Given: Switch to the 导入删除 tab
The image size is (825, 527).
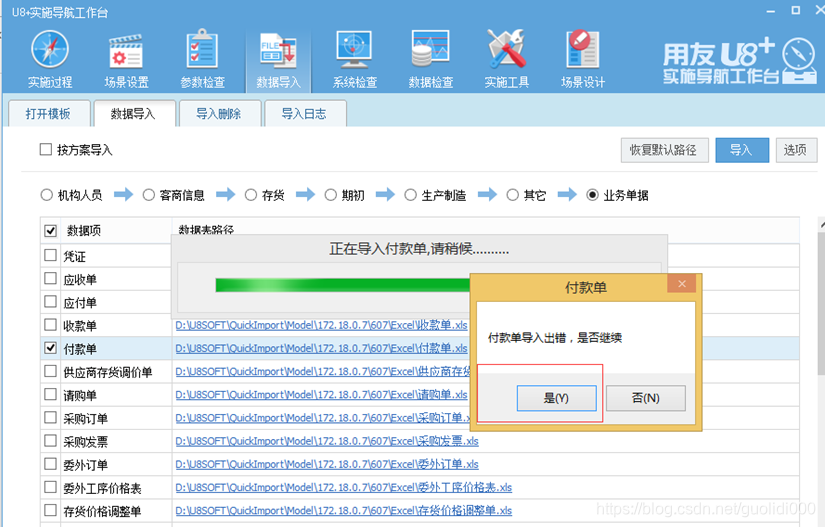Looking at the screenshot, I should pyautogui.click(x=219, y=114).
